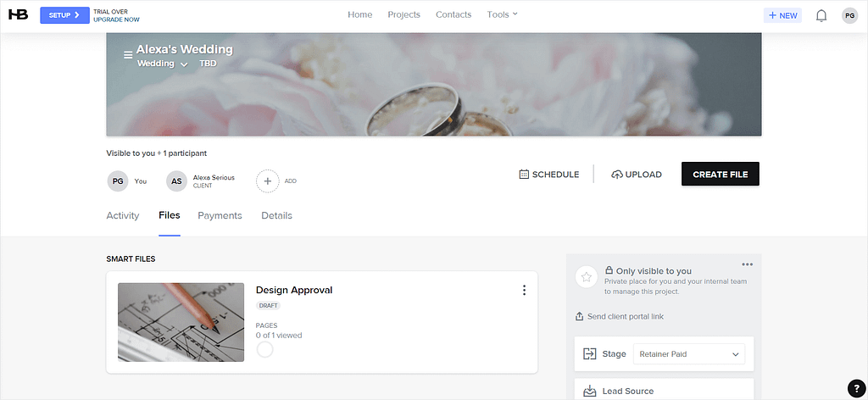Click the Lead Source label
This screenshot has width=868, height=400.
628,392
